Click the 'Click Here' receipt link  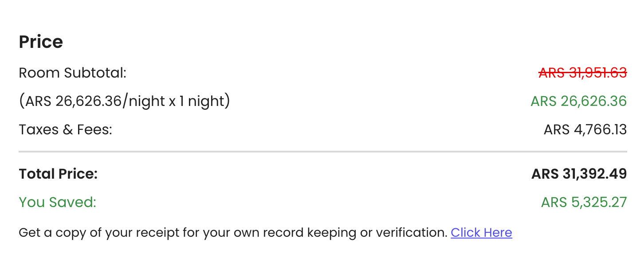481,232
